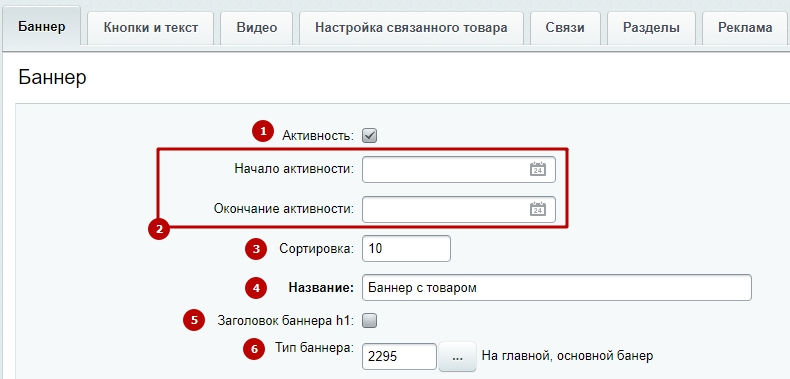Focus the Начало активности date field

click(x=458, y=169)
